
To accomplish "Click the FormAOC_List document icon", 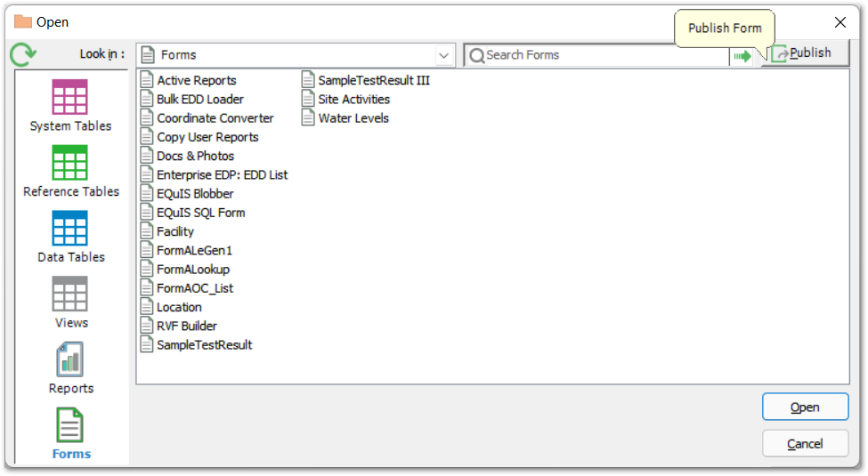I will tap(147, 287).
